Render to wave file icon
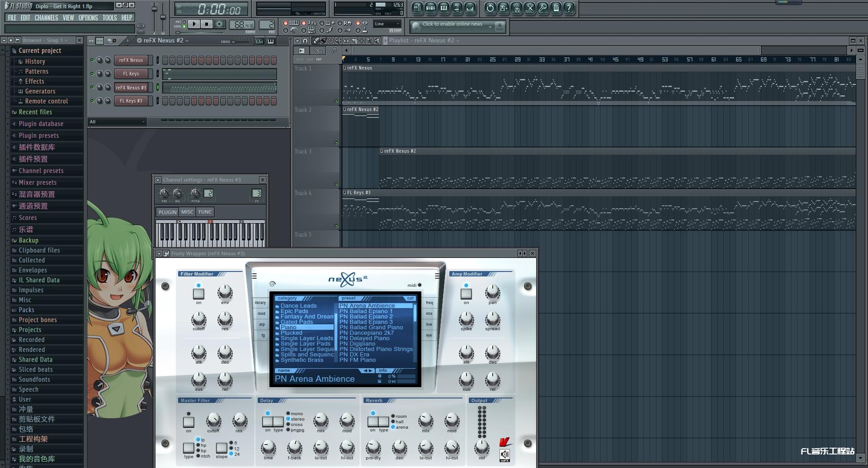The image size is (868, 468). pyautogui.click(x=516, y=8)
